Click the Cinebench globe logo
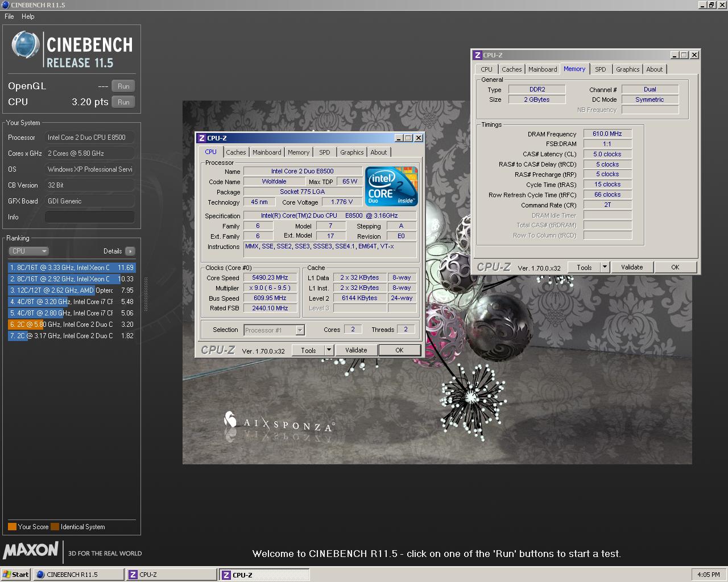The image size is (728, 582). pyautogui.click(x=26, y=45)
